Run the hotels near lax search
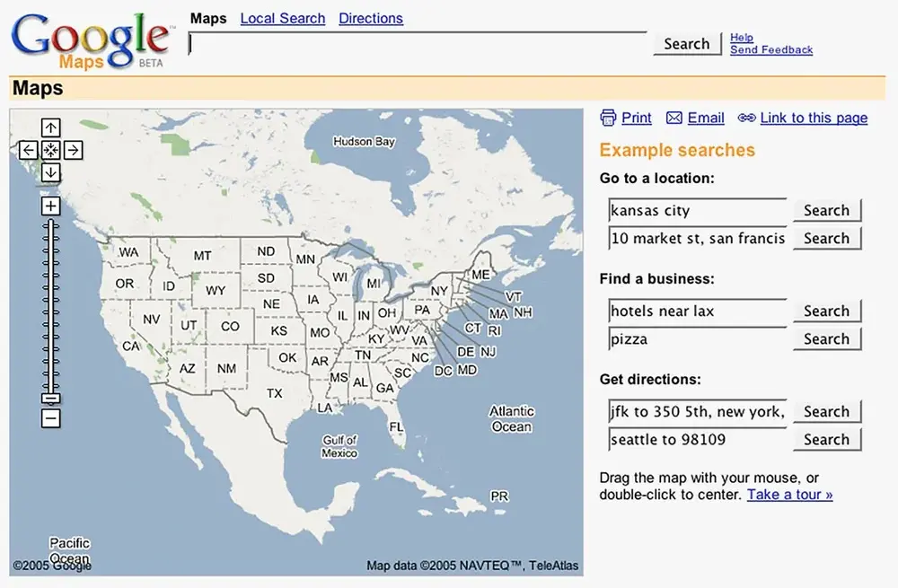The height and width of the screenshot is (588, 898). [826, 312]
